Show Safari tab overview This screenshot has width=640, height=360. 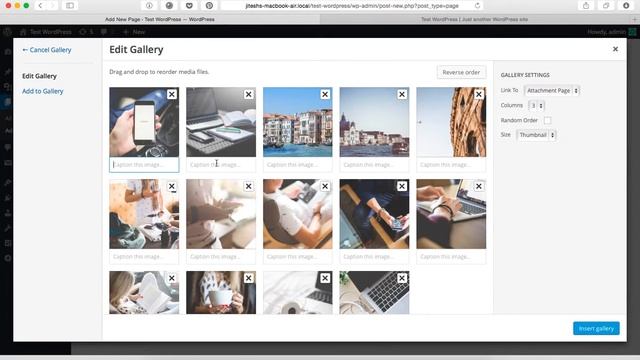click(x=606, y=6)
